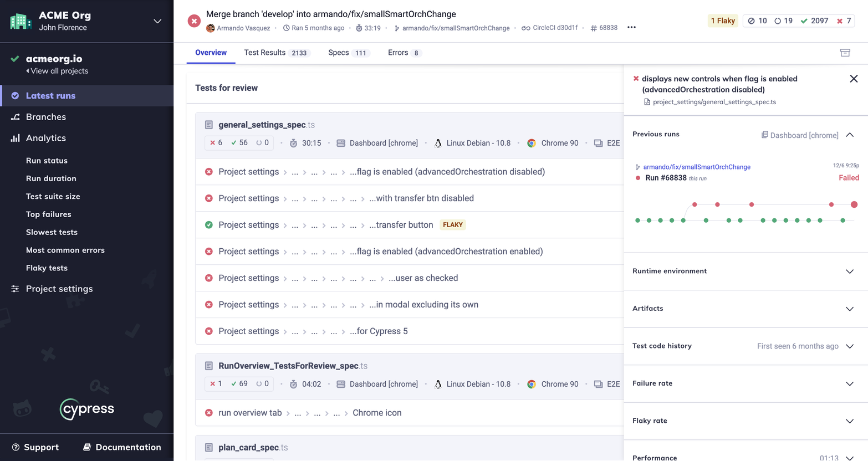Image resolution: width=868 pixels, height=461 pixels.
Task: Collapse the Previous runs section
Action: click(849, 135)
